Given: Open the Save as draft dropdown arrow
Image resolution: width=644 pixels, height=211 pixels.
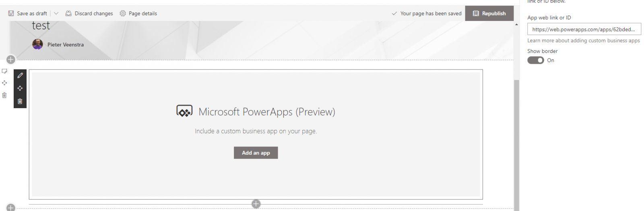Looking at the screenshot, I should pyautogui.click(x=56, y=13).
